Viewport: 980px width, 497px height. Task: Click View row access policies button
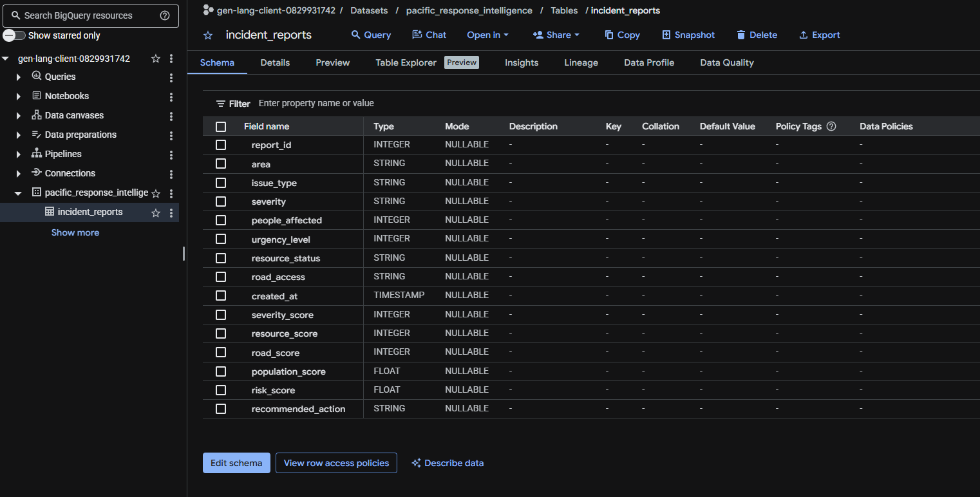336,463
